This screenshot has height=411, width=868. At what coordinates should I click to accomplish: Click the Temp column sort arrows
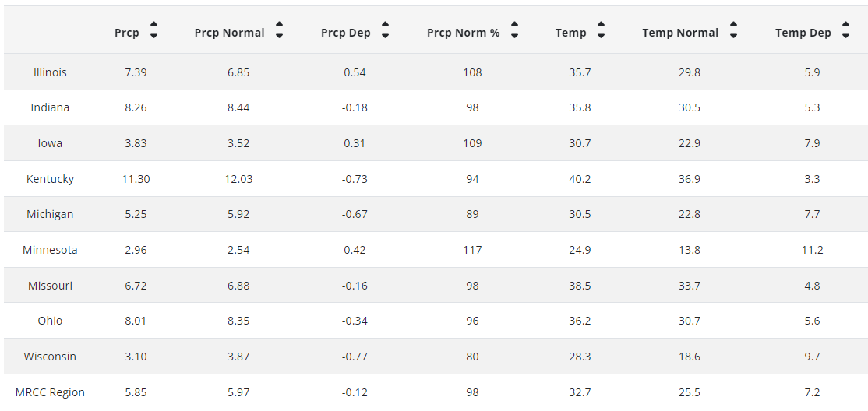602,30
